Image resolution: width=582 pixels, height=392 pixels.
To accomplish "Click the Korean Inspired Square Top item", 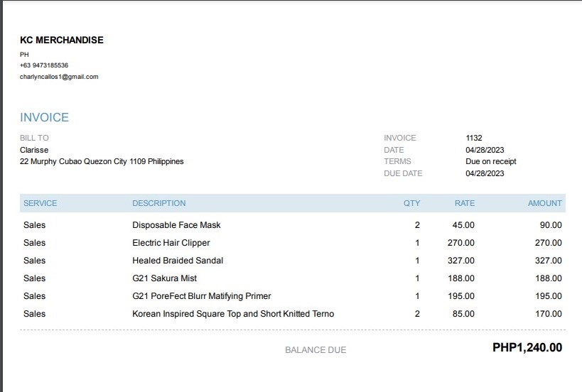I will 232,314.
